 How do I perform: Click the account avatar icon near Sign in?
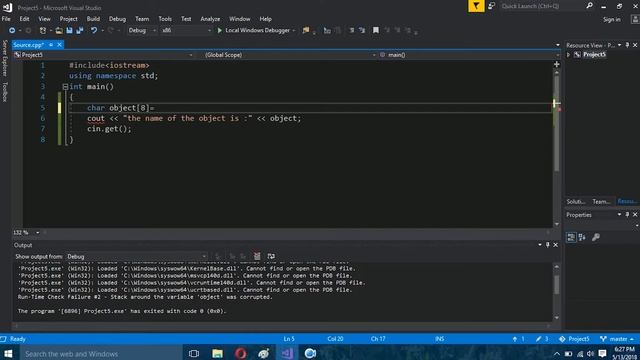(635, 19)
